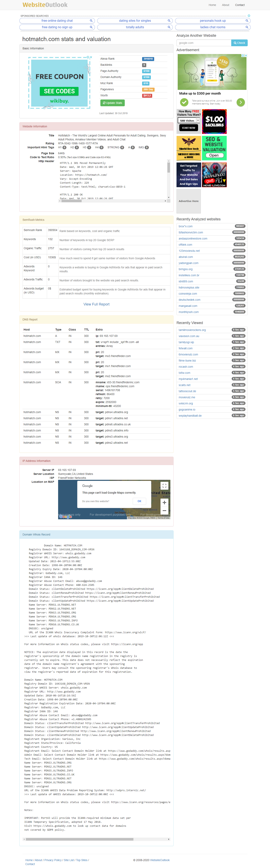Viewport: 270px width, 868px height.
Task: Open mangasail.com link
Action: coord(188,306)
